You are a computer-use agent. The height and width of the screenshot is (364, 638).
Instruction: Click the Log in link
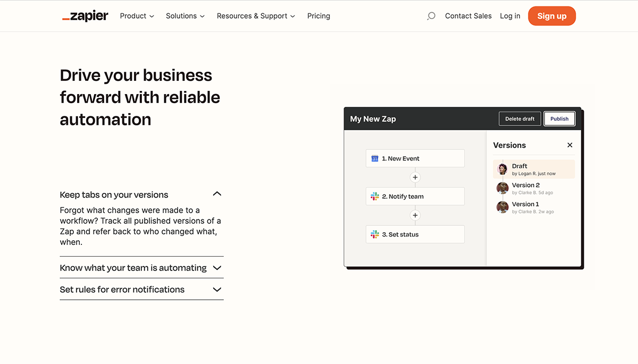point(510,16)
